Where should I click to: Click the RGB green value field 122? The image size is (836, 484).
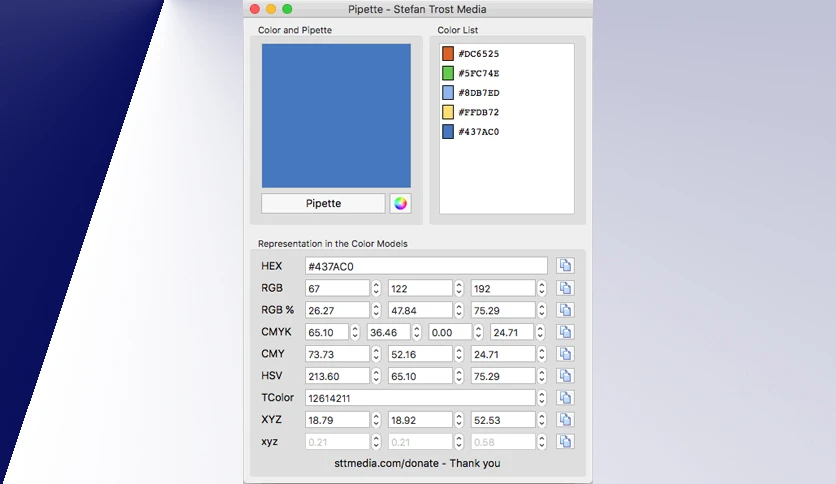tap(420, 288)
